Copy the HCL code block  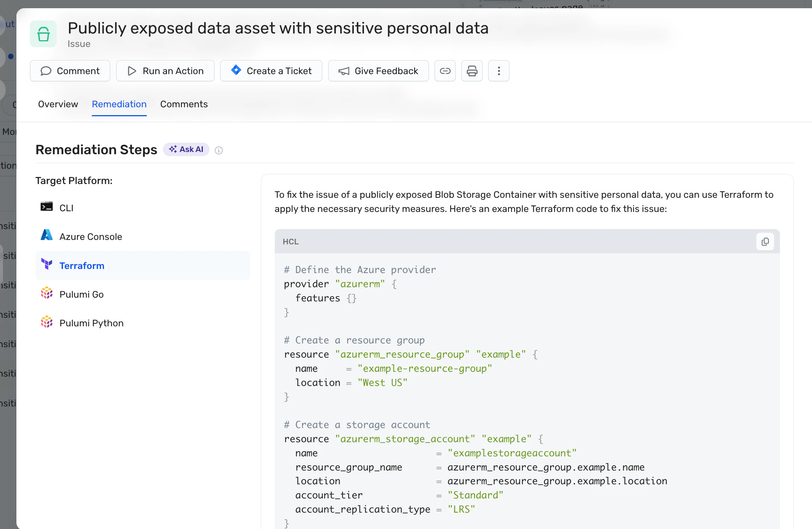(x=765, y=242)
